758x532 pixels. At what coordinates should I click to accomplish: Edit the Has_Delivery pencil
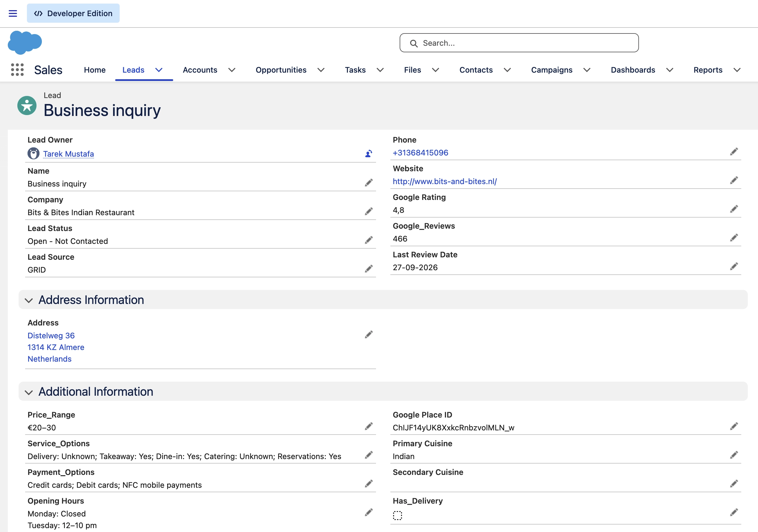734,513
